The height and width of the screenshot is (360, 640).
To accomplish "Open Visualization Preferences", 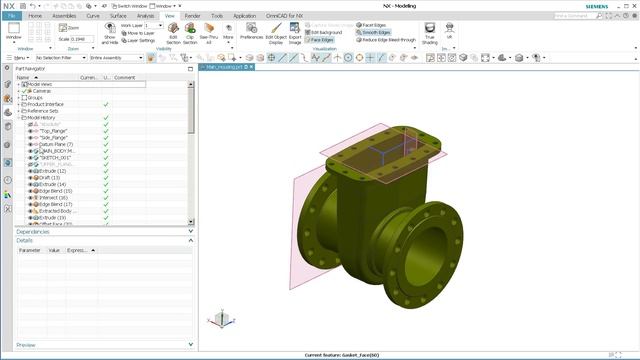I will (x=251, y=31).
